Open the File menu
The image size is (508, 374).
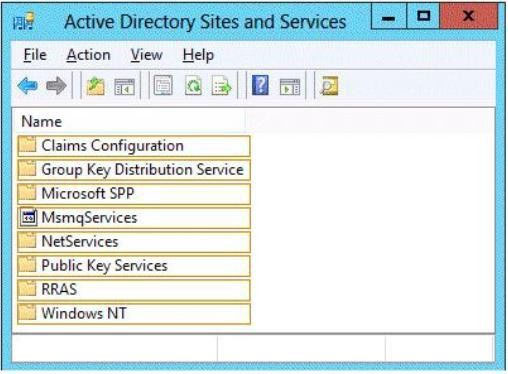[35, 55]
